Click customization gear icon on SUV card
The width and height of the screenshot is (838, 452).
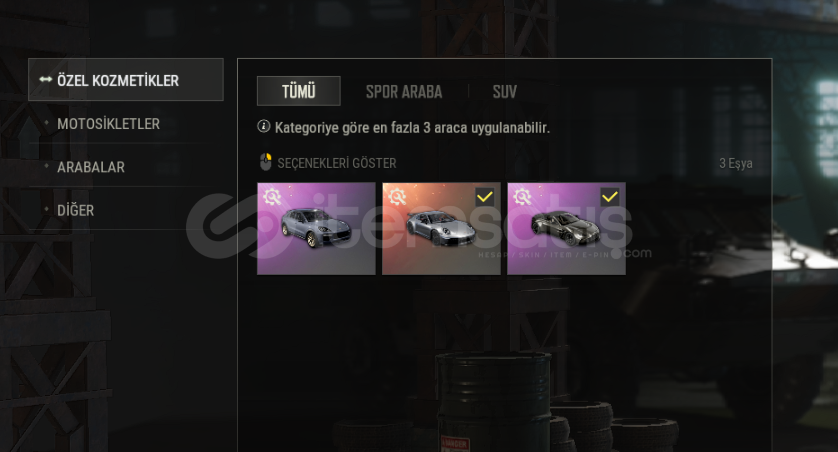[272, 197]
